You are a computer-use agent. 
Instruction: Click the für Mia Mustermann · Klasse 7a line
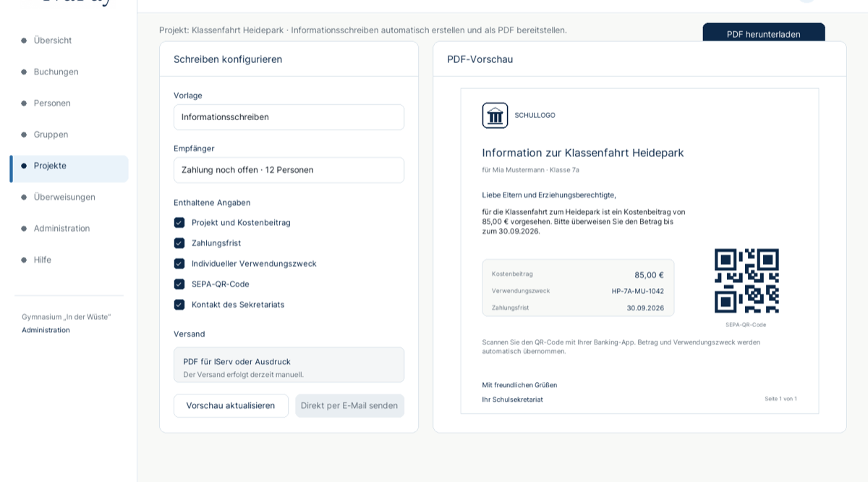click(531, 170)
